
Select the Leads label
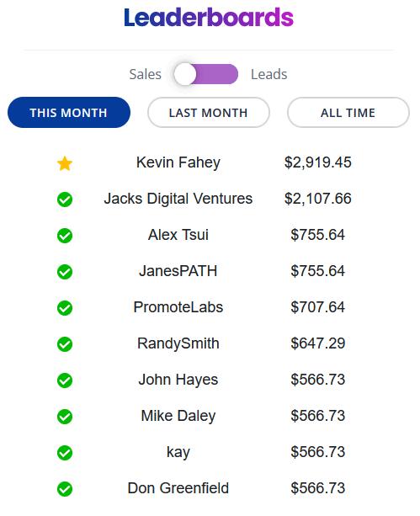click(x=269, y=74)
